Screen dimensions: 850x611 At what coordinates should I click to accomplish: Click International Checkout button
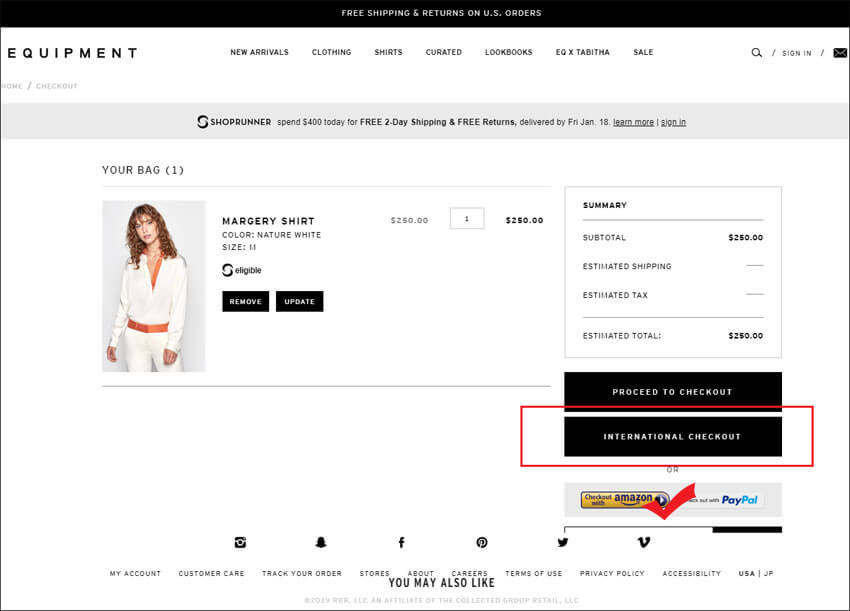point(673,436)
